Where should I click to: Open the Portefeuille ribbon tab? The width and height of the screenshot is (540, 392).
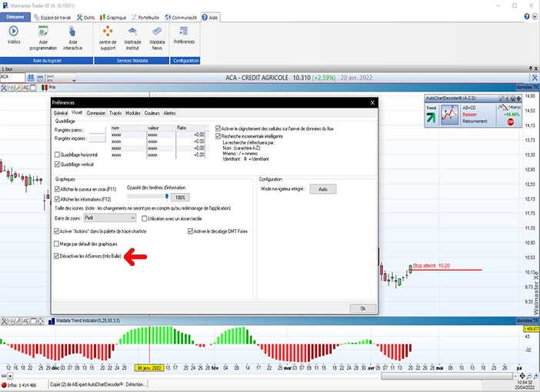coord(145,17)
